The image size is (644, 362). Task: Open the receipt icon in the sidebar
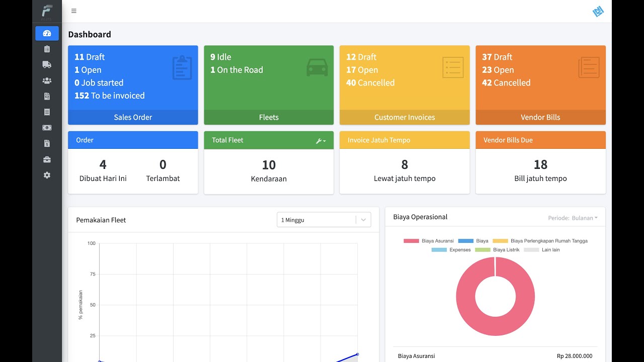(47, 112)
